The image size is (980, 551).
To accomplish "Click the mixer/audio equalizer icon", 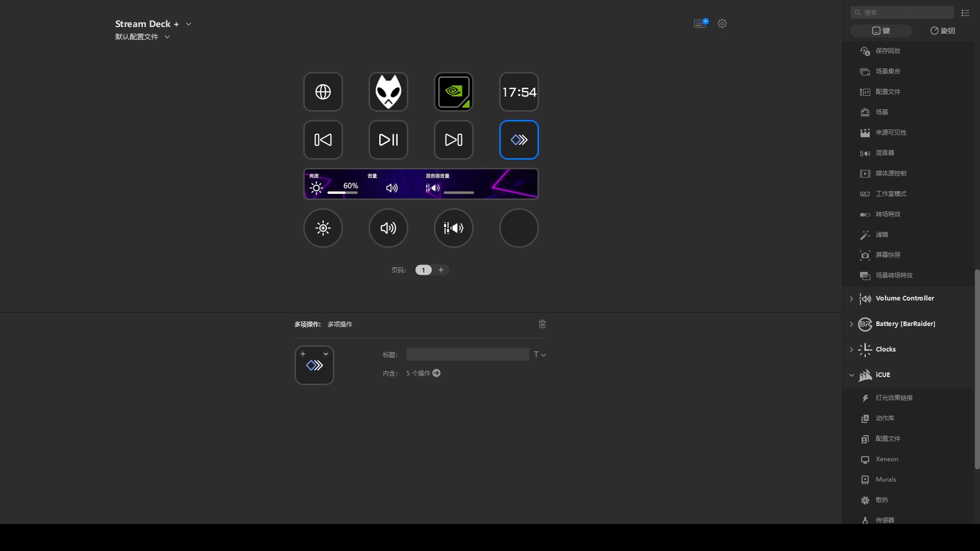I will point(454,228).
